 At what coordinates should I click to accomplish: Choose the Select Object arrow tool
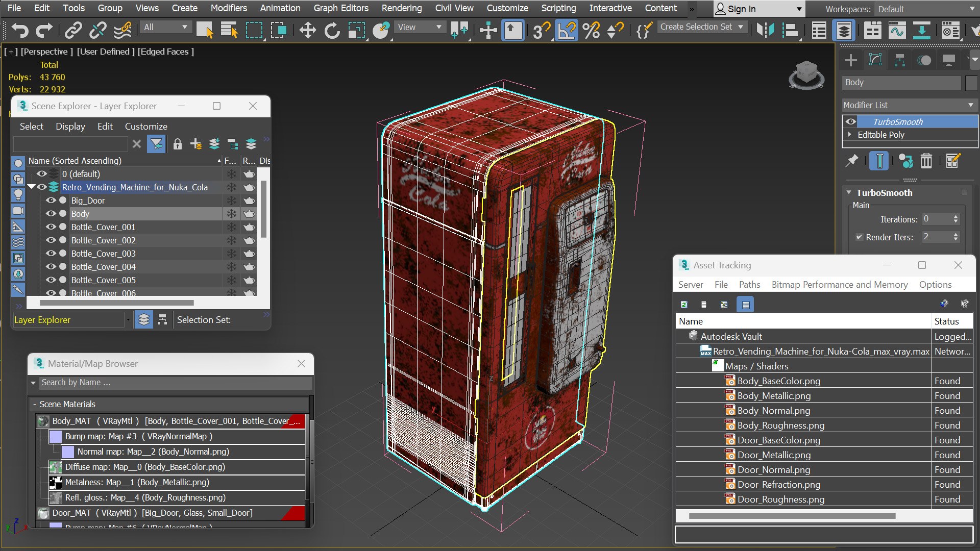tap(205, 31)
